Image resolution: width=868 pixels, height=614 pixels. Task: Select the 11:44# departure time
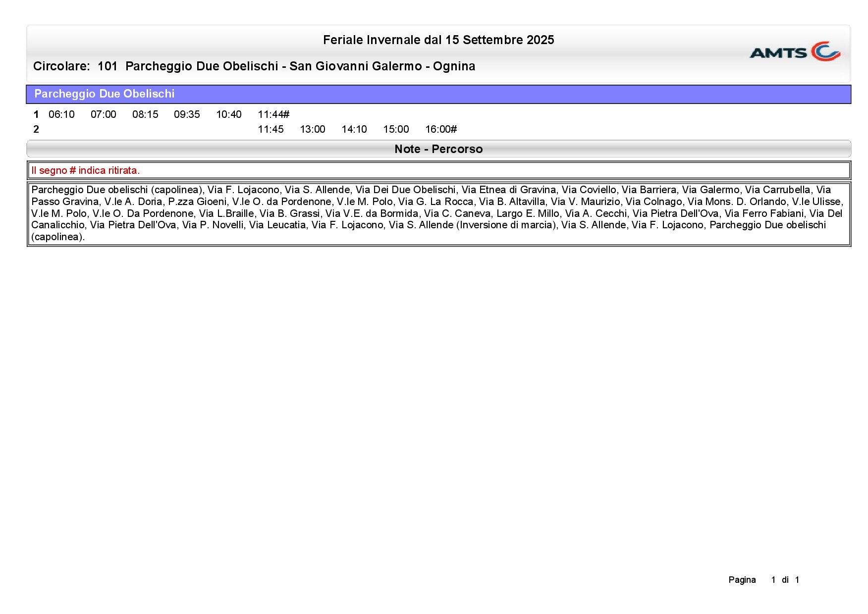coord(273,114)
